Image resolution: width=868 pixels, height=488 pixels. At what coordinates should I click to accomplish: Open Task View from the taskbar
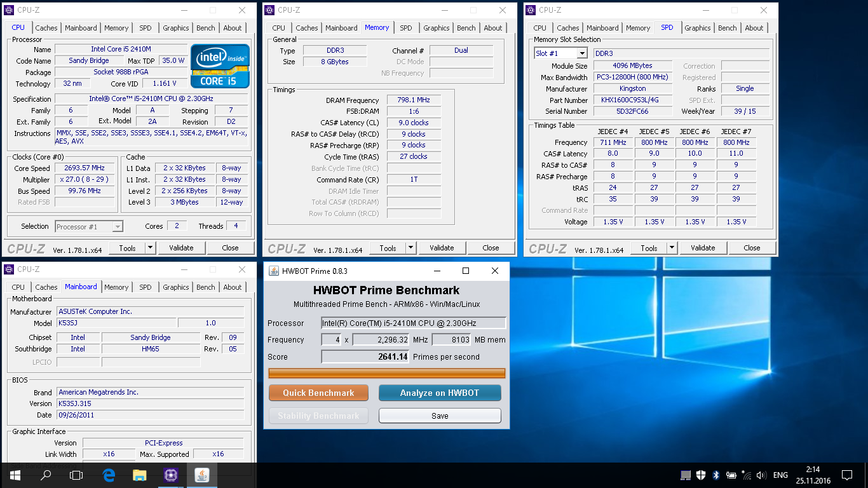coord(76,475)
